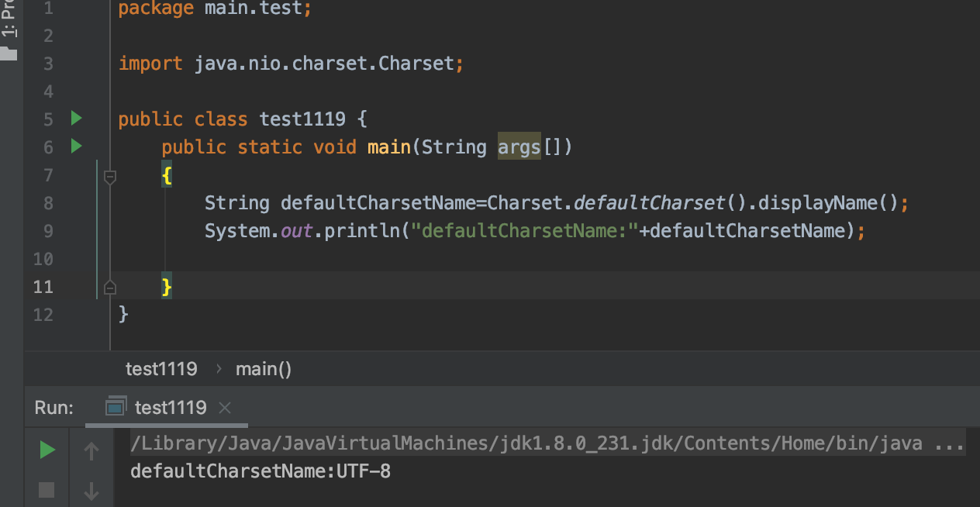This screenshot has width=980, height=507.
Task: Collapse main method at its opening brace fold marker
Action: (x=110, y=178)
